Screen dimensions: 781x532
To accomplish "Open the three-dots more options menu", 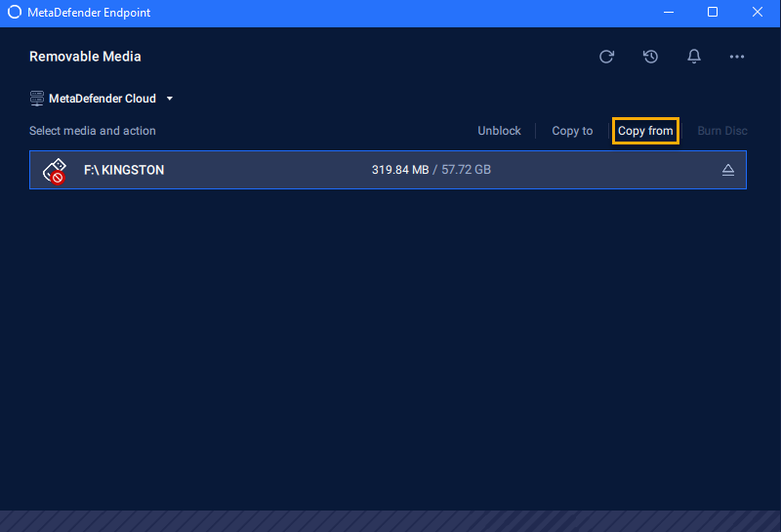I will 737,57.
